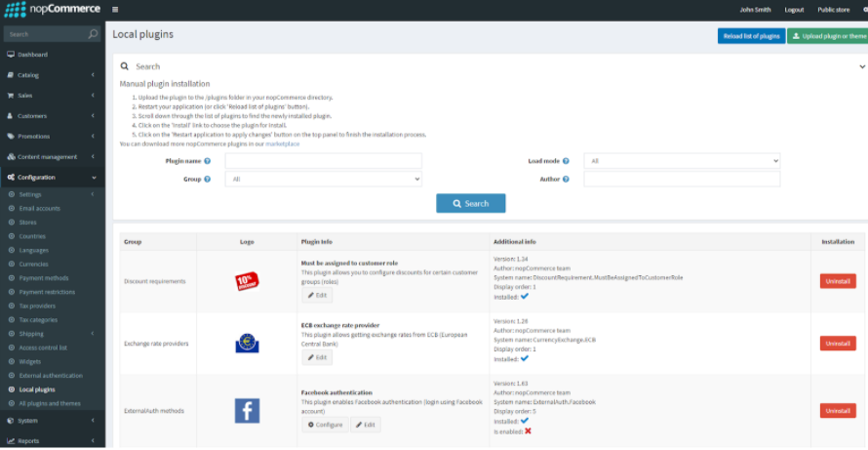Screen dimensions: 868x450
Task: Open the Languages configuration page
Action: click(34, 251)
